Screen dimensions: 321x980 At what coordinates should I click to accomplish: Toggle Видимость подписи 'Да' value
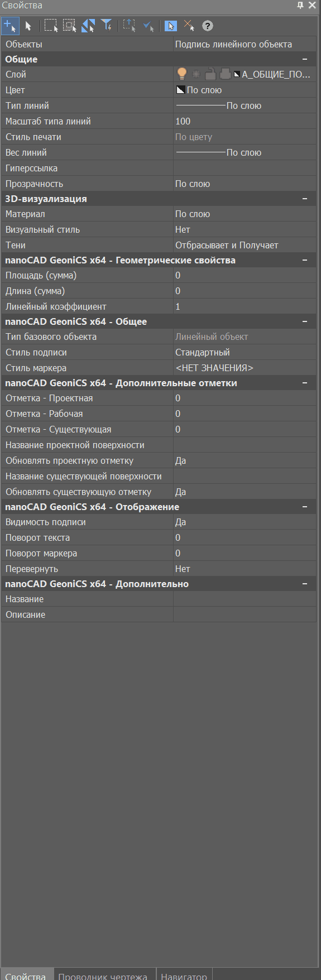(245, 522)
